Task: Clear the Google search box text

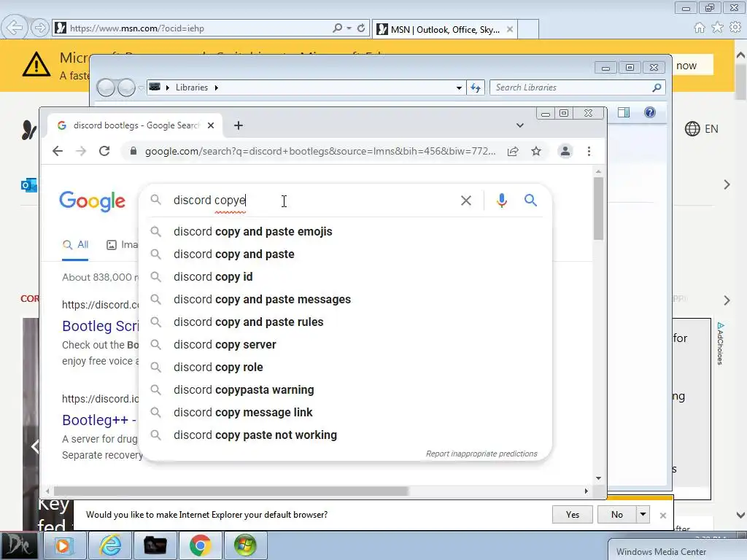Action: click(466, 201)
